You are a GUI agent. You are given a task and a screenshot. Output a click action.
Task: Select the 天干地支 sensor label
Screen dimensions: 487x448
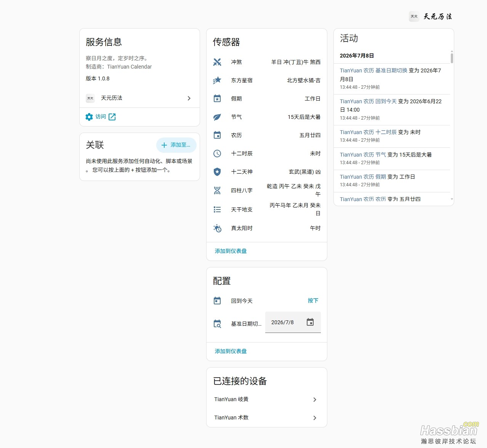(x=242, y=210)
